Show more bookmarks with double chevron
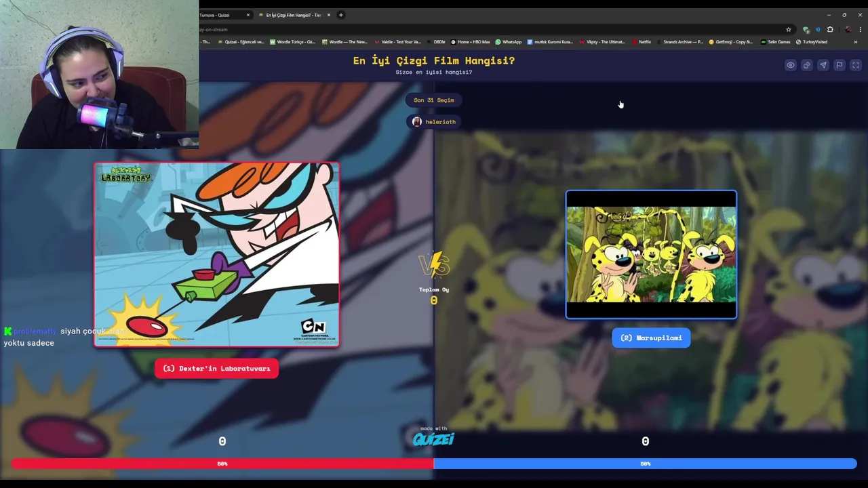 coord(856,42)
